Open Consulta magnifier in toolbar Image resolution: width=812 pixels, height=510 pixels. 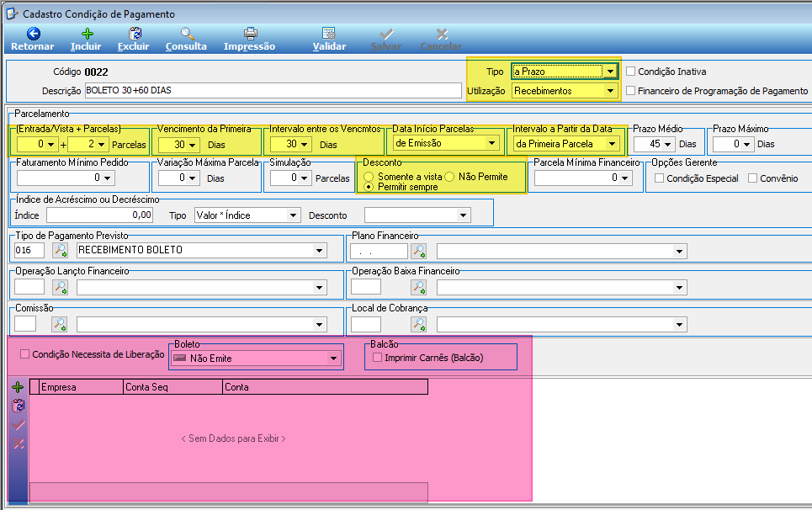pos(187,34)
